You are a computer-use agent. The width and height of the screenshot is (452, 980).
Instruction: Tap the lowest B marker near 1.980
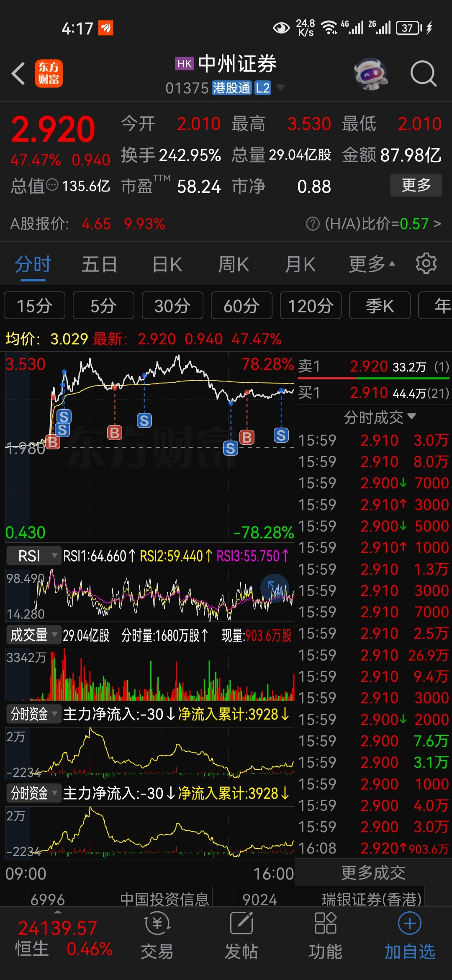click(52, 441)
